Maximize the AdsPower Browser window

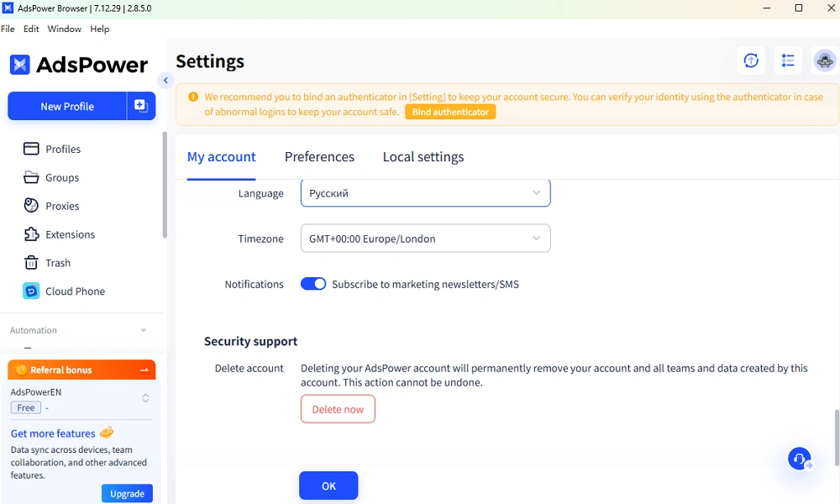[x=799, y=8]
